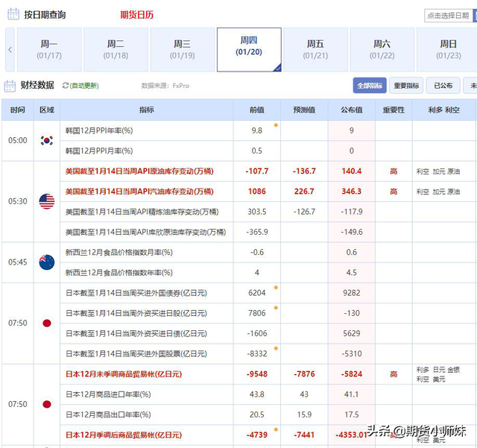Click 高 importance in API原油 row
Image resolution: width=477 pixels, height=448 pixels.
coord(394,171)
